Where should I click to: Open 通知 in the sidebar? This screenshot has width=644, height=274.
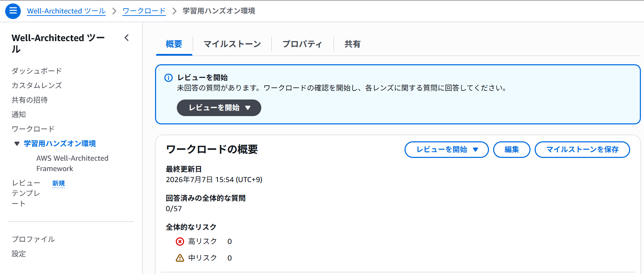click(19, 114)
